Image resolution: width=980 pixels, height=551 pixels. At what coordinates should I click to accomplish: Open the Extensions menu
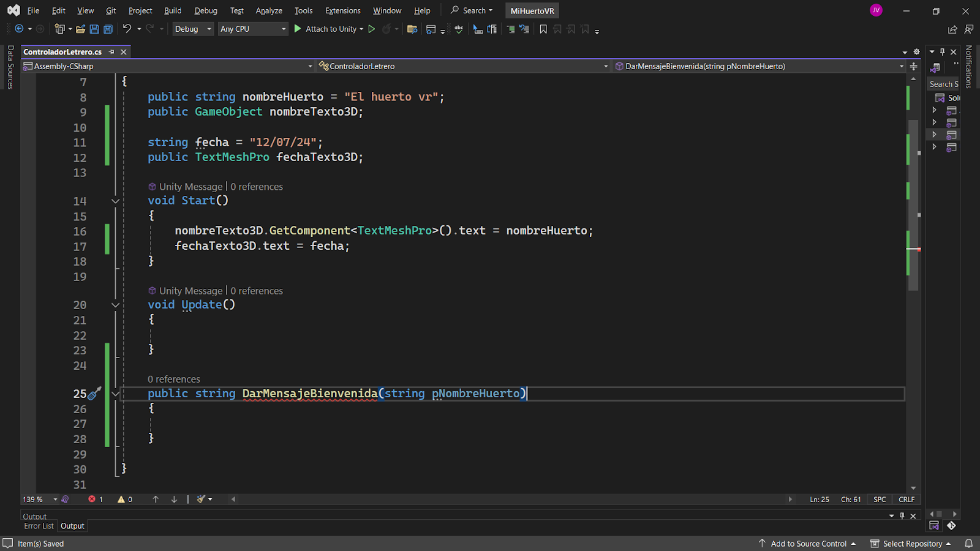click(x=342, y=10)
